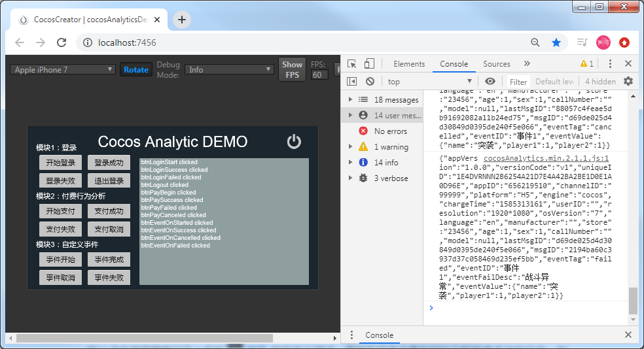Image resolution: width=644 pixels, height=349 pixels.
Task: Click the 退出登录 button
Action: [x=109, y=180]
